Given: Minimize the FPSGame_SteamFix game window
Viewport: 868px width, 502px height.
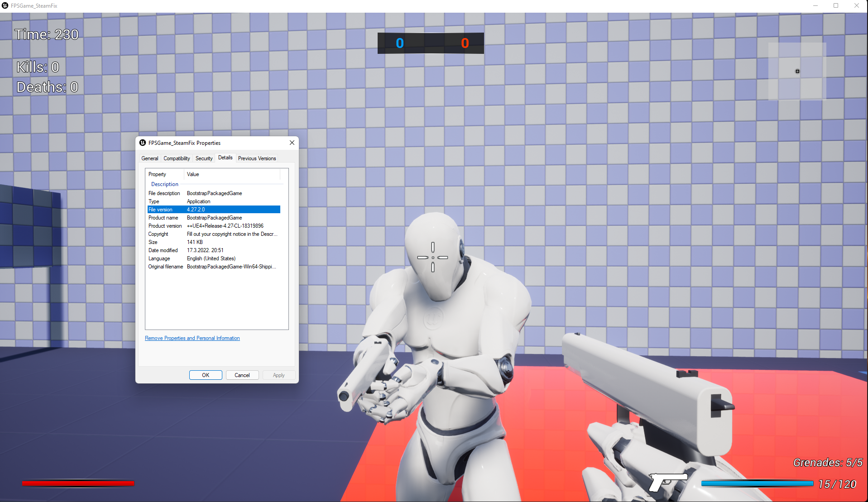Looking at the screenshot, I should click(815, 6).
